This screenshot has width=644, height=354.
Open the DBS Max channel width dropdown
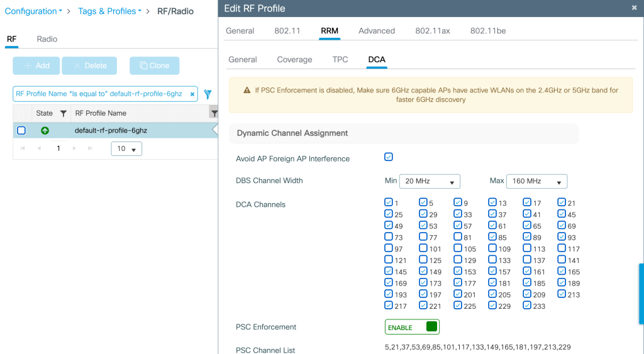[536, 181]
